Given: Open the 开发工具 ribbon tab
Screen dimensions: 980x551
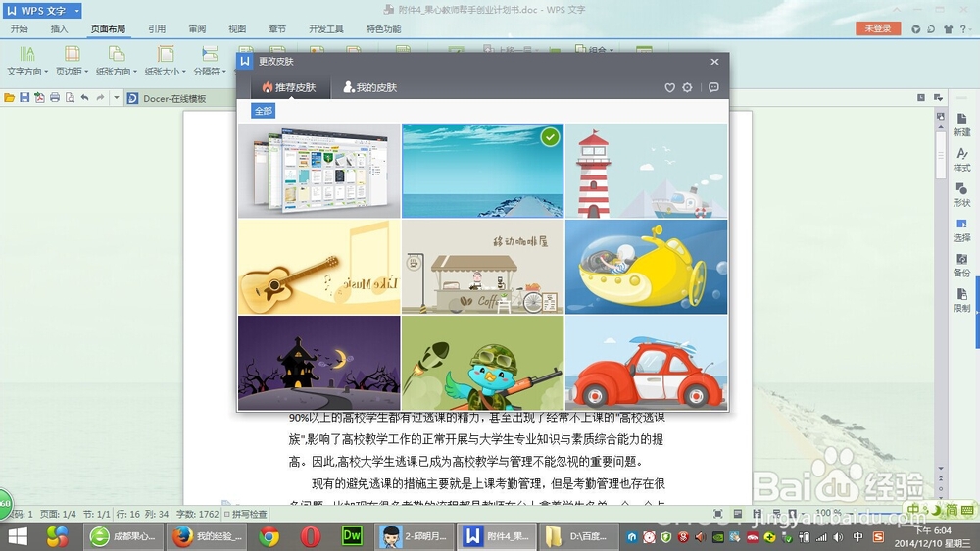Looking at the screenshot, I should (325, 28).
